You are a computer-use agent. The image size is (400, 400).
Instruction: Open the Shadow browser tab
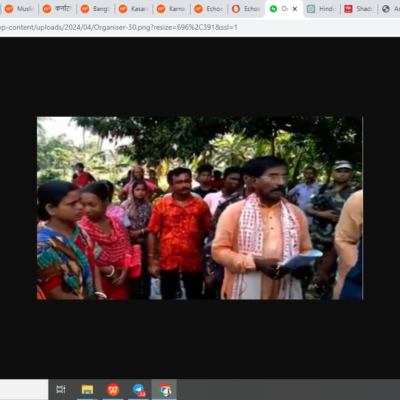click(x=359, y=9)
